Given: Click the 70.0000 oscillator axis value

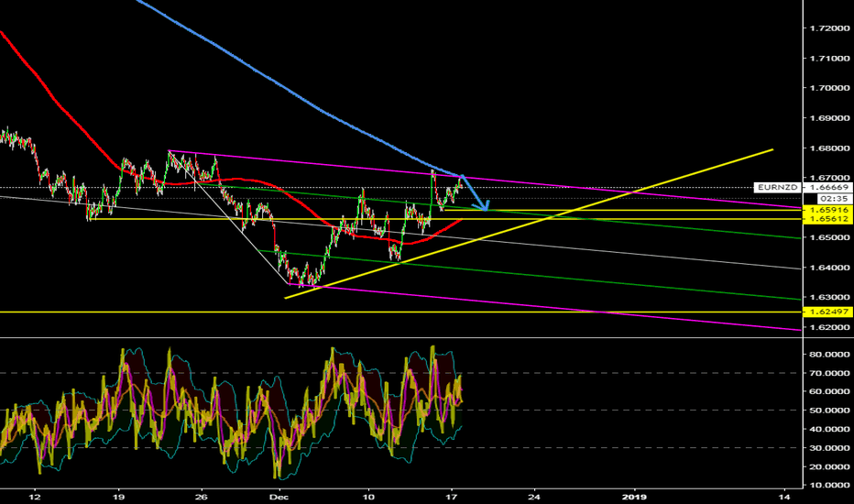Looking at the screenshot, I should click(830, 373).
